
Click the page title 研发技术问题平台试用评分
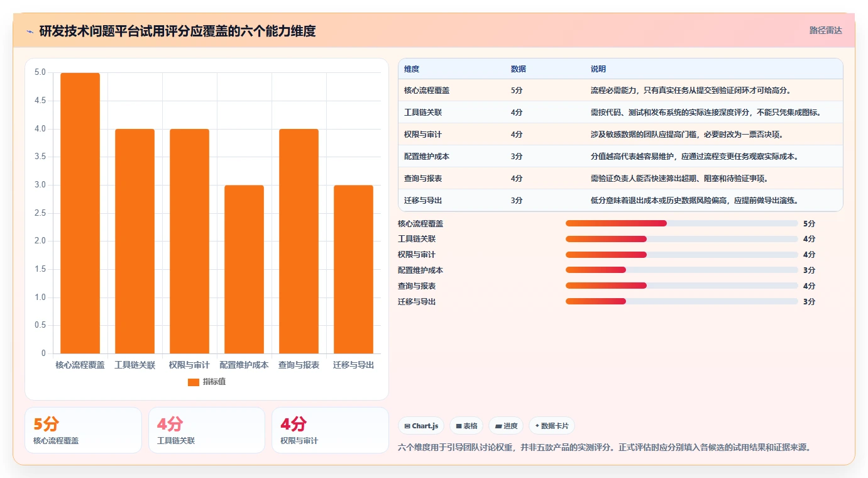tap(177, 31)
